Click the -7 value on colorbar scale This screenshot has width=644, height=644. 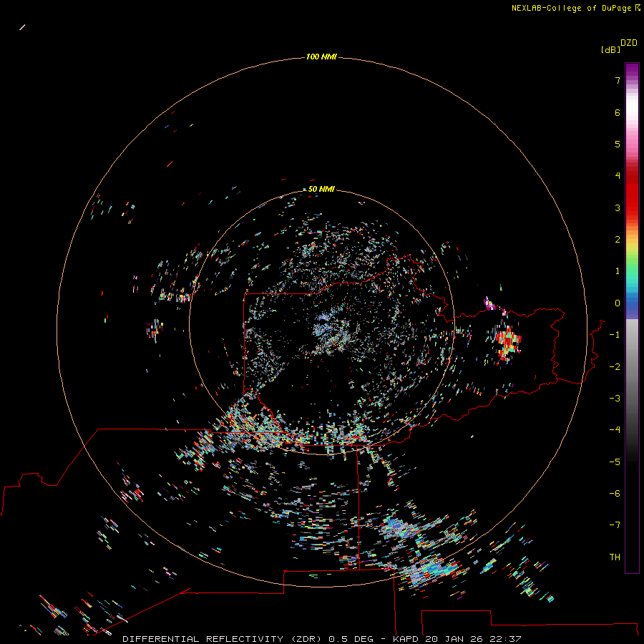615,525
